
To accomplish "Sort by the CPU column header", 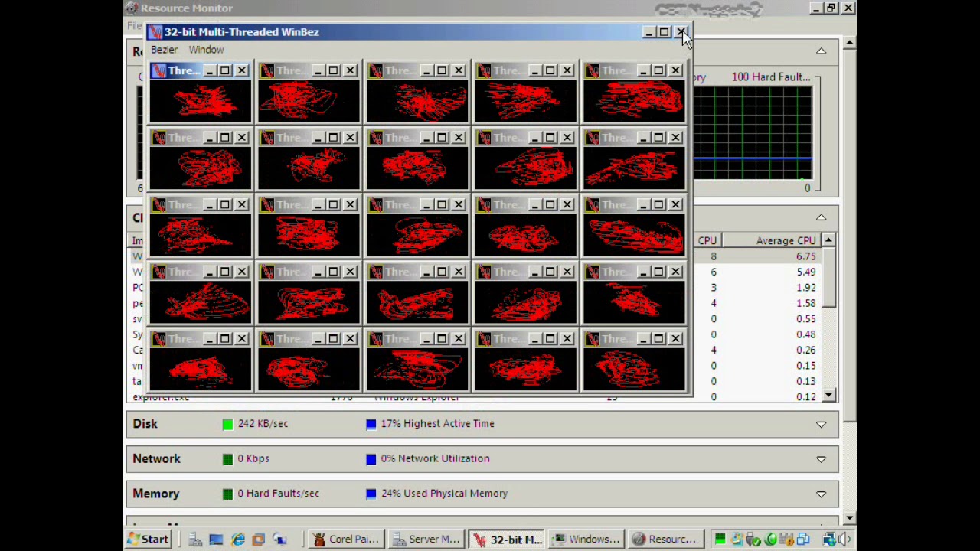I will 707,240.
